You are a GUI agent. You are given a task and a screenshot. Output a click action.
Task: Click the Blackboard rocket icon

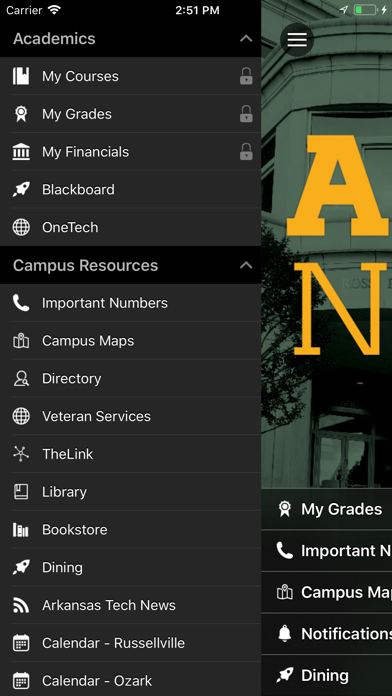click(x=21, y=190)
